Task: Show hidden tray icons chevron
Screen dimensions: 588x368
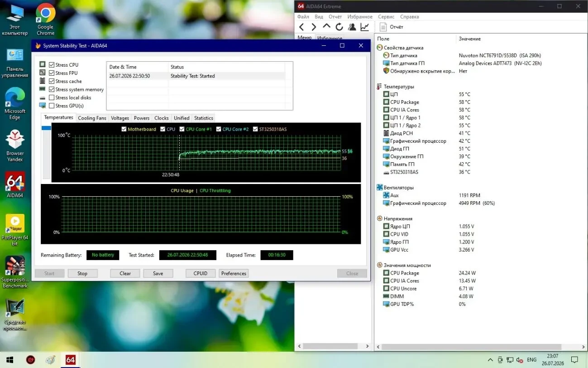Action: pos(490,360)
